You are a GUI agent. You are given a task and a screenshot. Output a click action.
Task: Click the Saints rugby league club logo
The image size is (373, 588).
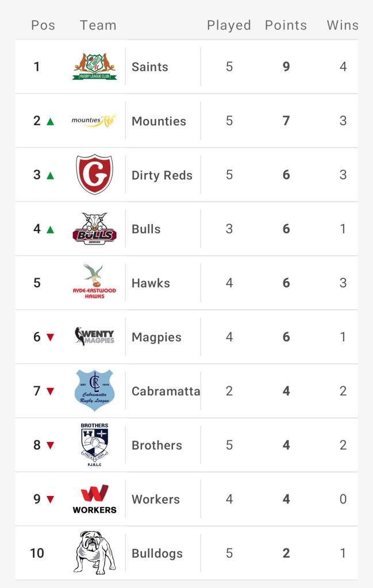(x=95, y=67)
